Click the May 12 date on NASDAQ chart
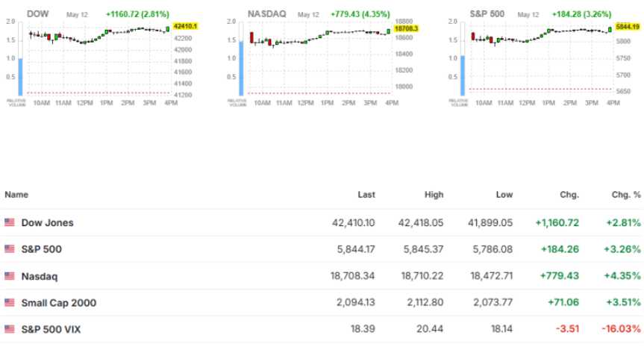644x347 pixels. click(x=308, y=15)
